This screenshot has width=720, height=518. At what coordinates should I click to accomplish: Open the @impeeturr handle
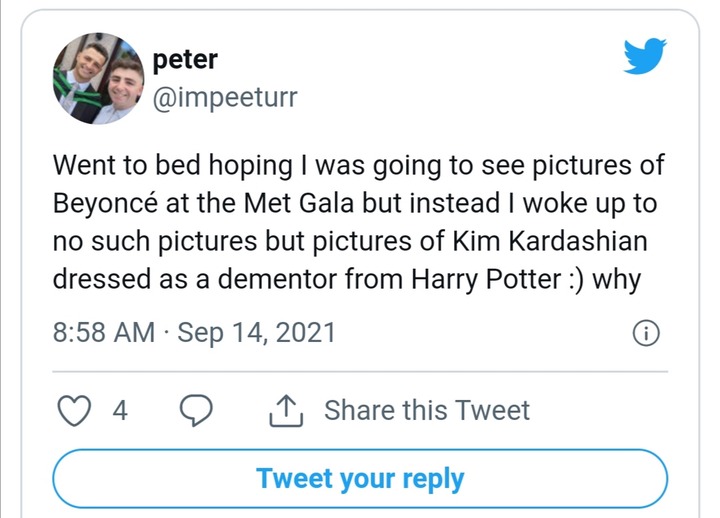pos(225,97)
